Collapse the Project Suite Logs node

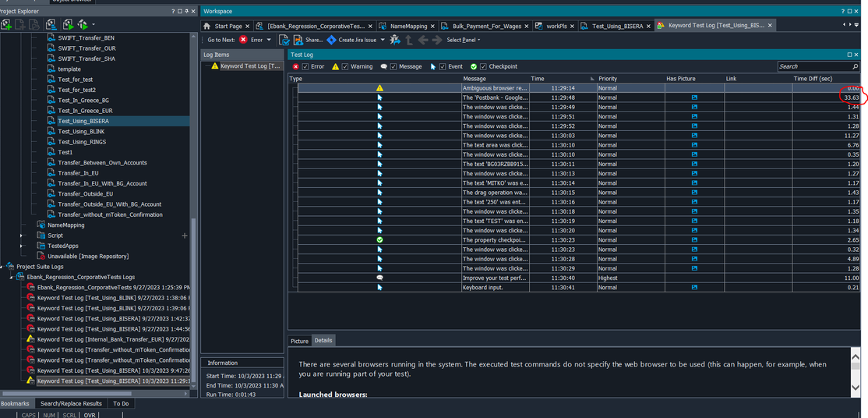[3, 267]
